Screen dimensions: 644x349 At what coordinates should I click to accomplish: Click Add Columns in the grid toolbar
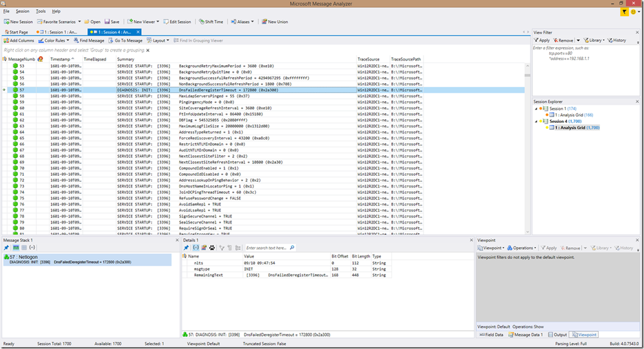coord(19,41)
